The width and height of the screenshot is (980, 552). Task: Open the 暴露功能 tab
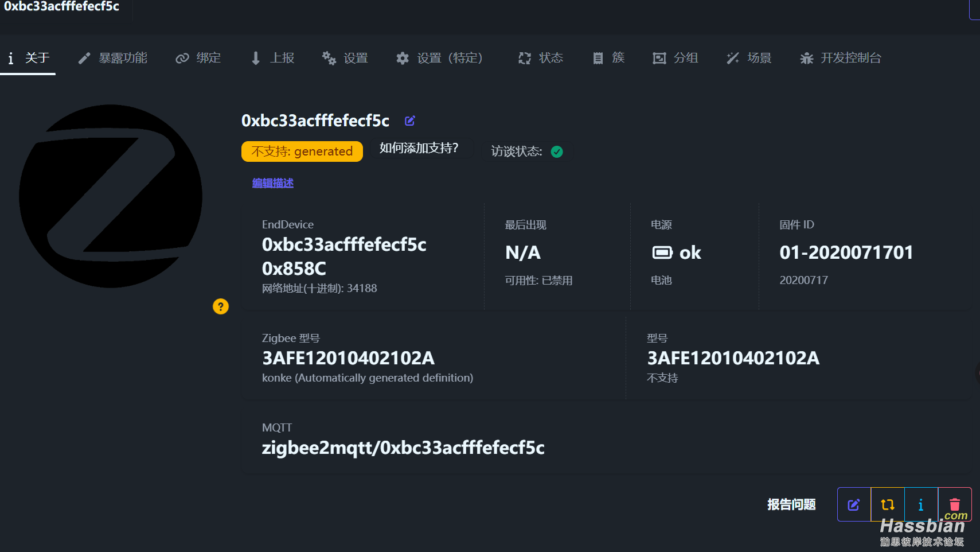(113, 58)
